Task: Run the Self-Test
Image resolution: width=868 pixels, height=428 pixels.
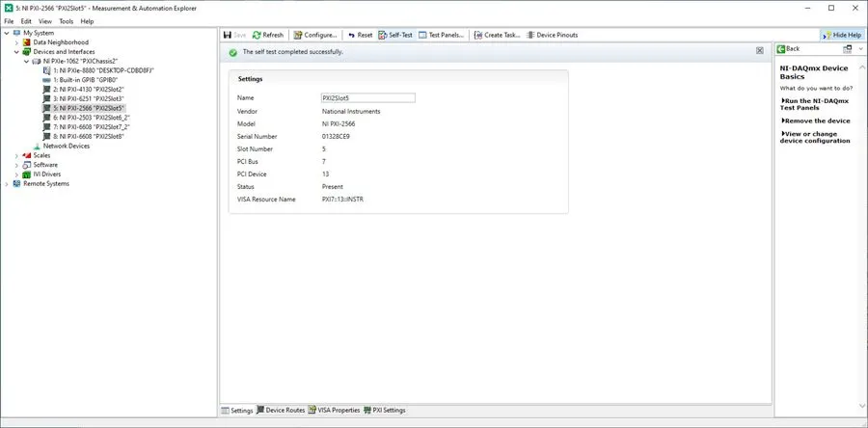Action: [x=395, y=35]
